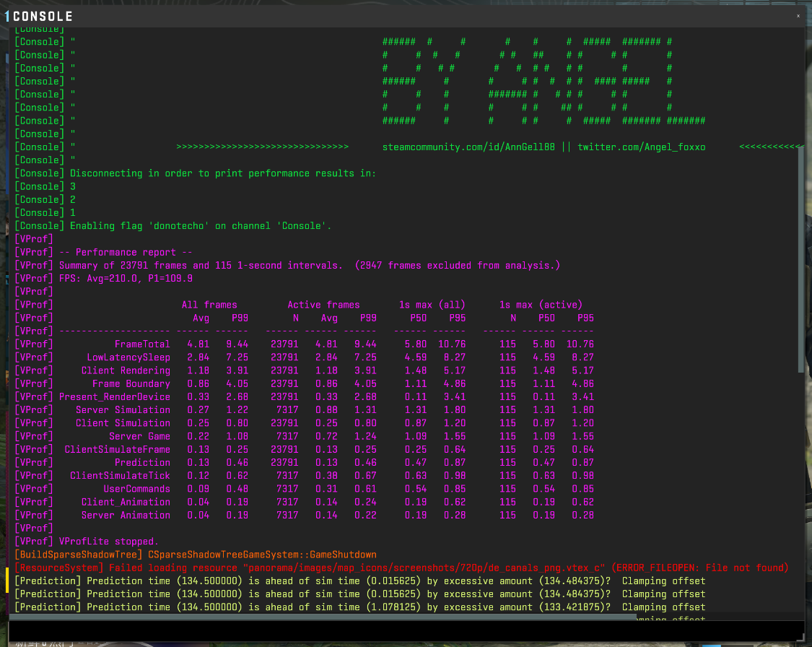Click the '1s max (active)' column header
The height and width of the screenshot is (647, 812).
541,305
